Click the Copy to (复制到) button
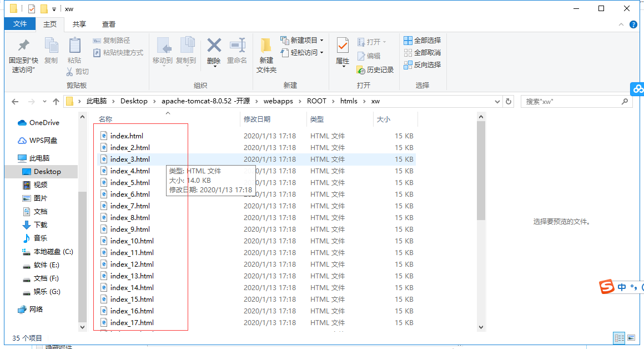 [186, 51]
